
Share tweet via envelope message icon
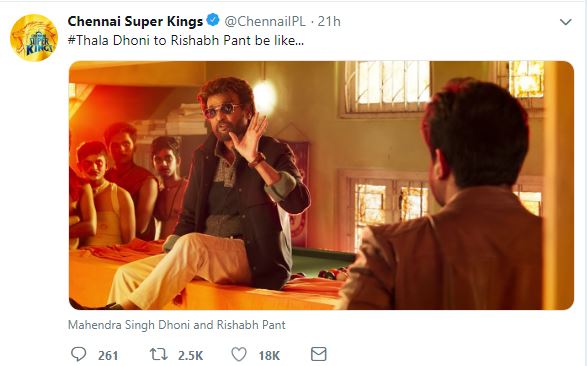click(x=319, y=354)
